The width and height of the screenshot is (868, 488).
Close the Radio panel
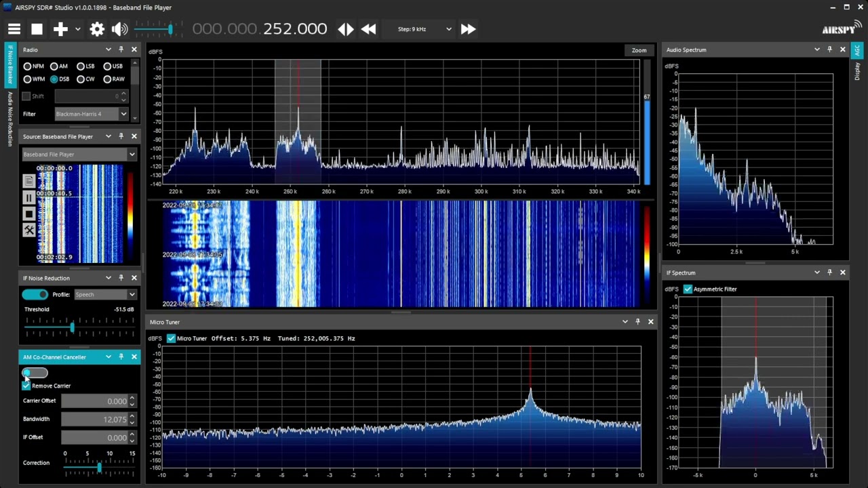[134, 49]
